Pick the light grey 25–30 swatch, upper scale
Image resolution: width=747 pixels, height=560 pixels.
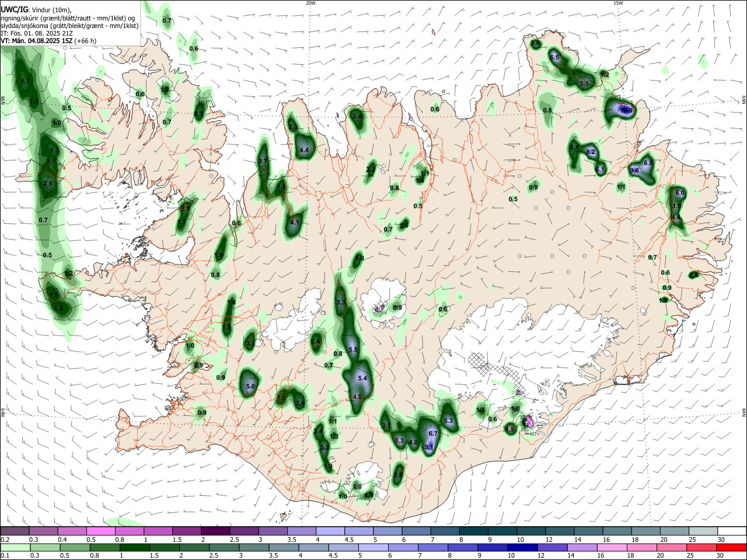click(703, 531)
